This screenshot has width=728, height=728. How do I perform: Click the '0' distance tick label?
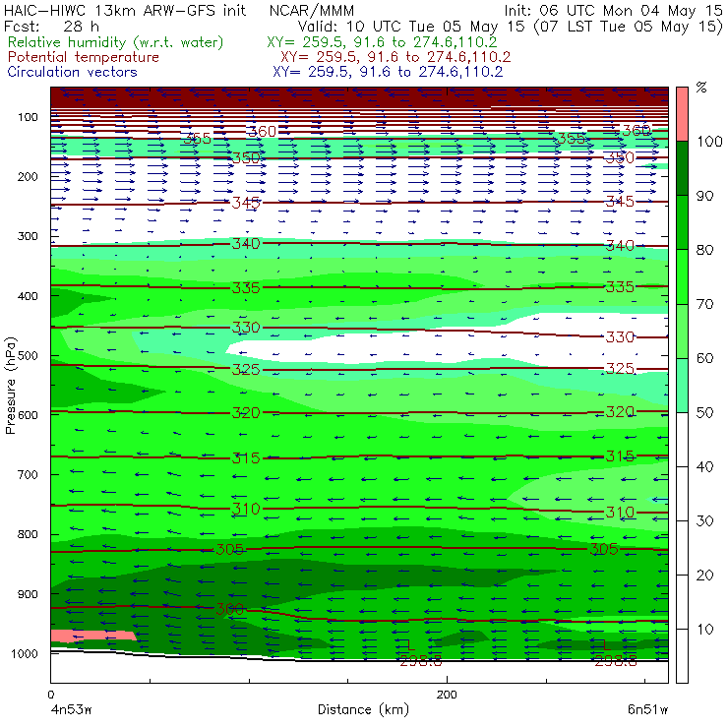pos(50,695)
